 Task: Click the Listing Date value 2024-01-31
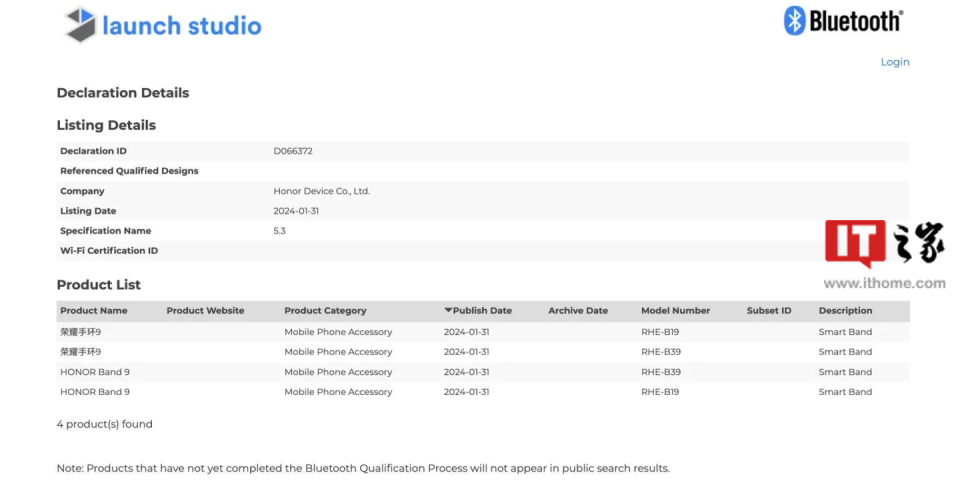(296, 211)
